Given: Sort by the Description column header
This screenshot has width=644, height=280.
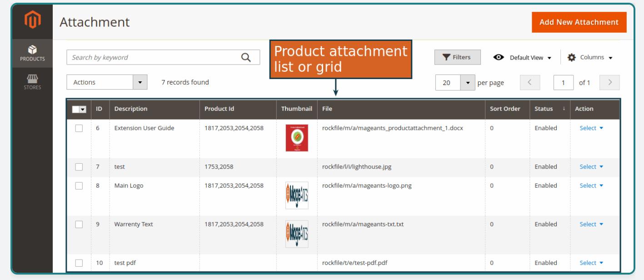Looking at the screenshot, I should [131, 109].
